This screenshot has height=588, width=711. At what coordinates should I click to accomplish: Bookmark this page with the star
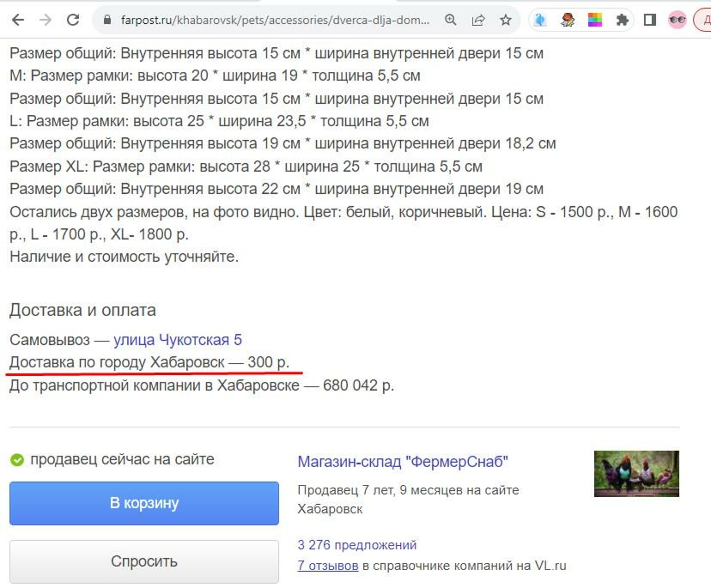(505, 20)
